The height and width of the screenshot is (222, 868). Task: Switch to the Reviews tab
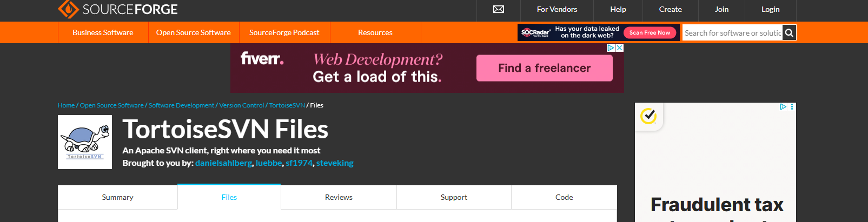[x=339, y=197]
